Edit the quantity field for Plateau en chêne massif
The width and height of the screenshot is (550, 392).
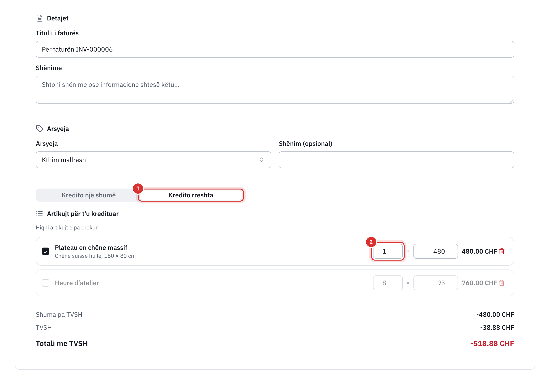coord(388,251)
